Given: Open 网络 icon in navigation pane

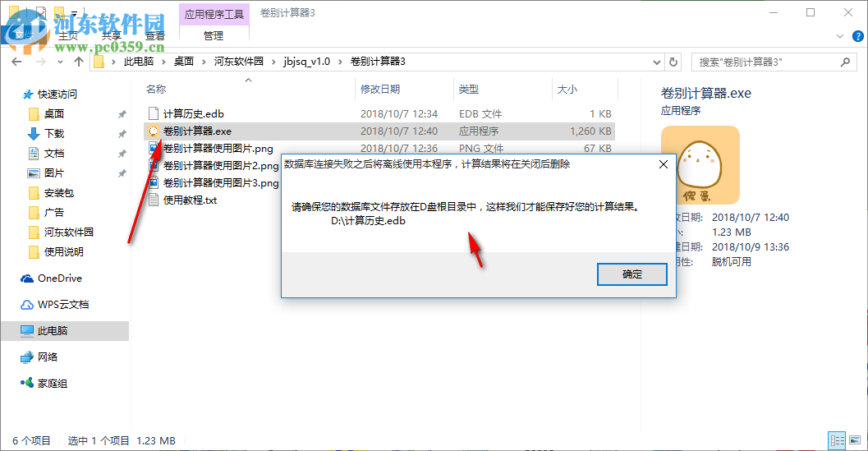Looking at the screenshot, I should [x=27, y=357].
